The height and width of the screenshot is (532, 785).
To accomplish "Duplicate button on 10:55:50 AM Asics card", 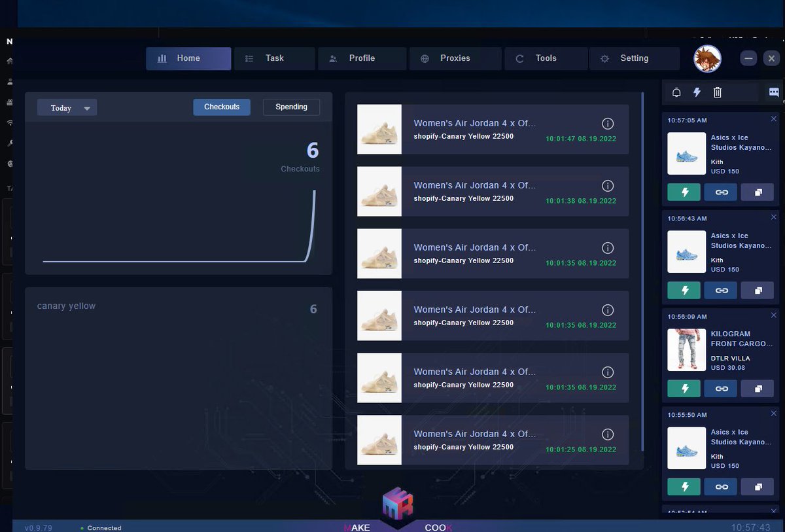I will point(758,487).
